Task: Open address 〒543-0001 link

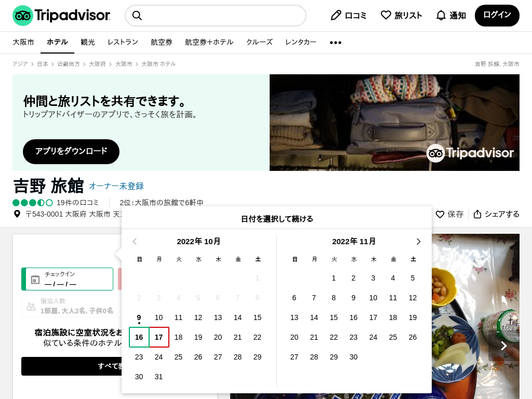Action: coord(74,214)
